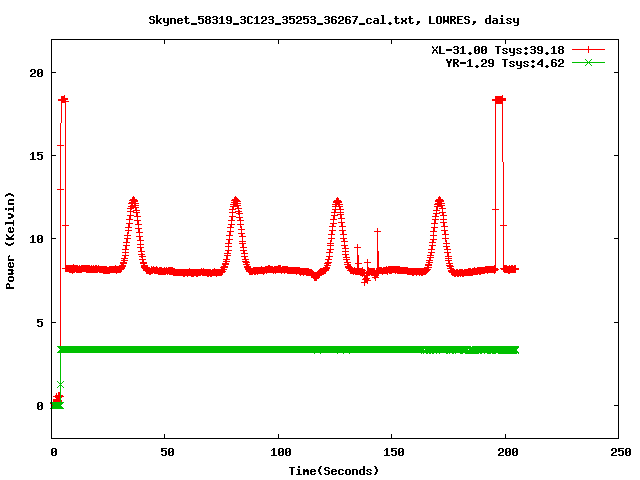Click the Time(Seconds) x-axis label
The height and width of the screenshot is (480, 640).
tap(334, 471)
